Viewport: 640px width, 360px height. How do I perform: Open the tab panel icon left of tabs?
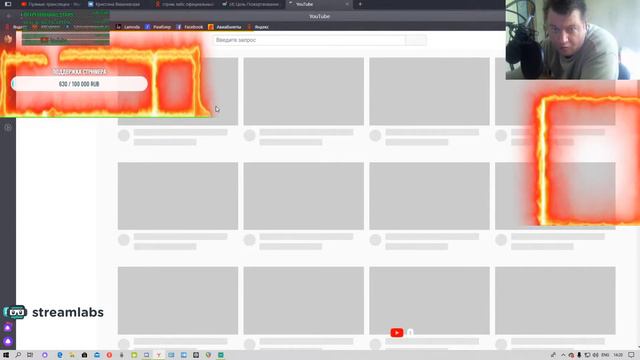[x=8, y=4]
